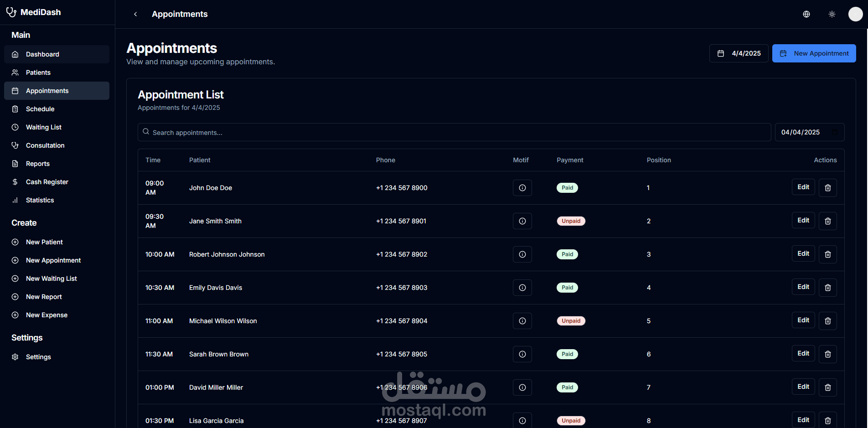Open Waiting List in the sidebar
The height and width of the screenshot is (428, 868).
57,127
